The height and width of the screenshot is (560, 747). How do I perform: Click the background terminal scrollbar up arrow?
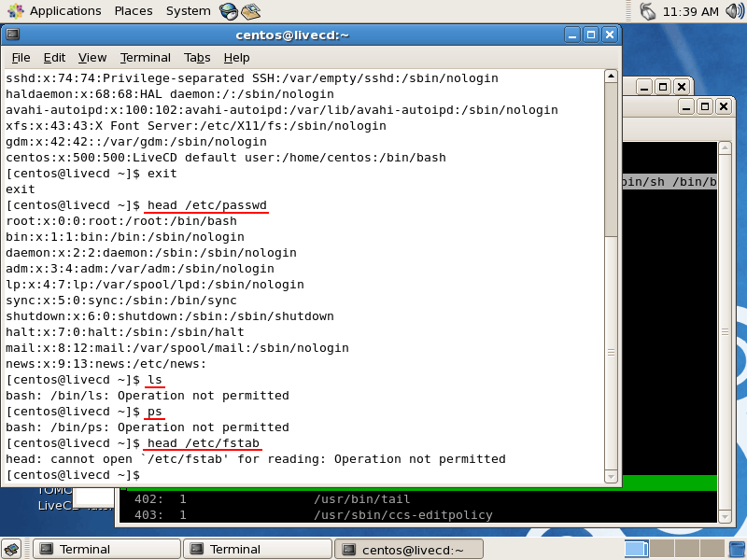tap(725, 147)
